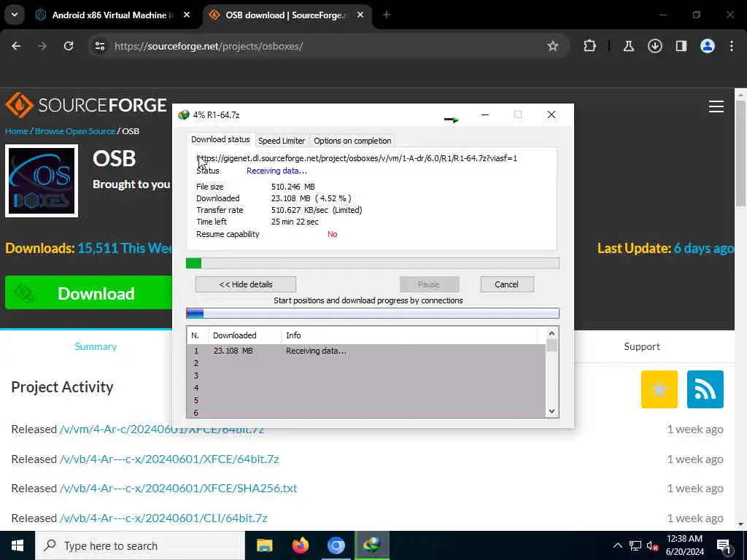Open tab search dropdown arrow

pyautogui.click(x=15, y=15)
